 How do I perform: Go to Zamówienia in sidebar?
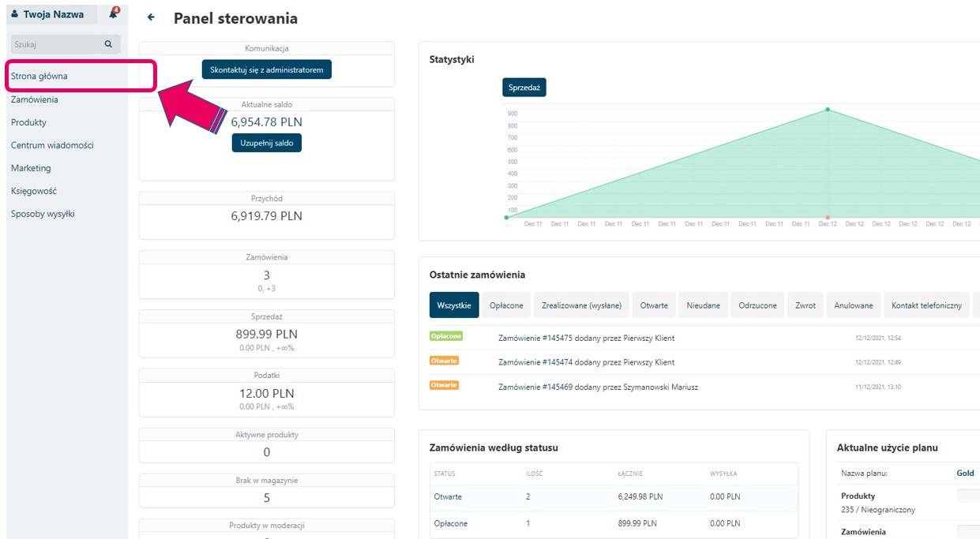(35, 99)
